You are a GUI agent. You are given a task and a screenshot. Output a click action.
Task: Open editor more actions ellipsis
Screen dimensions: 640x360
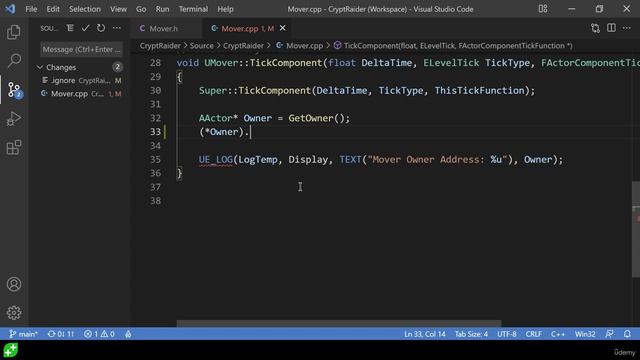[x=627, y=28]
